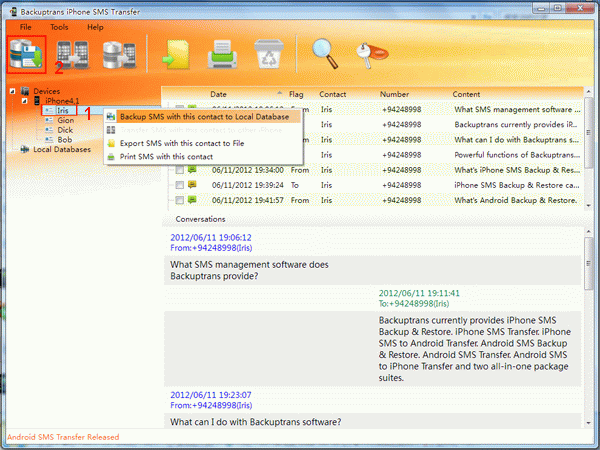Click the Number column header
The width and height of the screenshot is (600, 450).
[394, 94]
